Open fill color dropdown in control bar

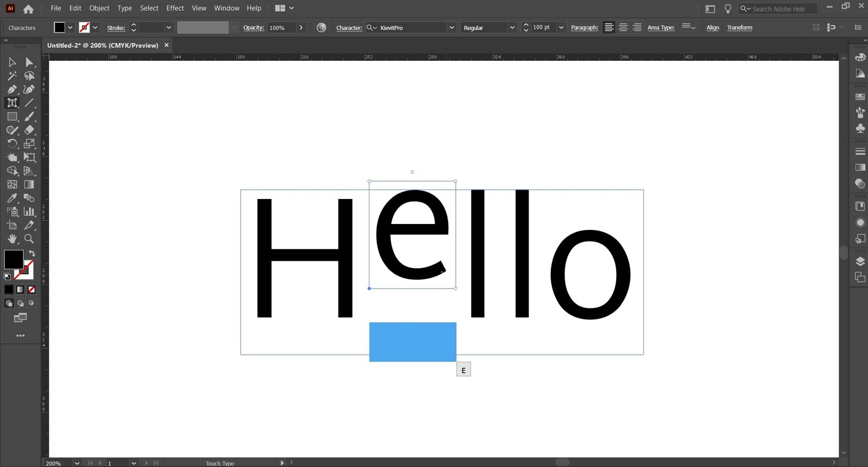(x=70, y=28)
